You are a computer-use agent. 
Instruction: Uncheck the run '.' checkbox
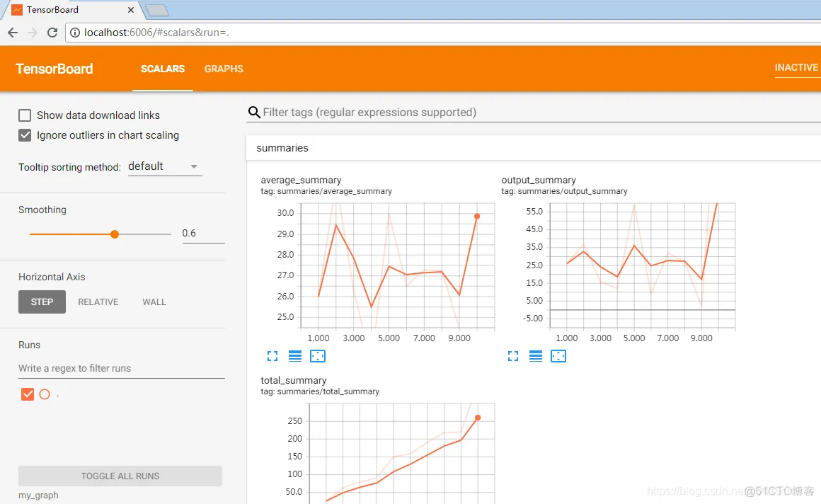point(27,394)
